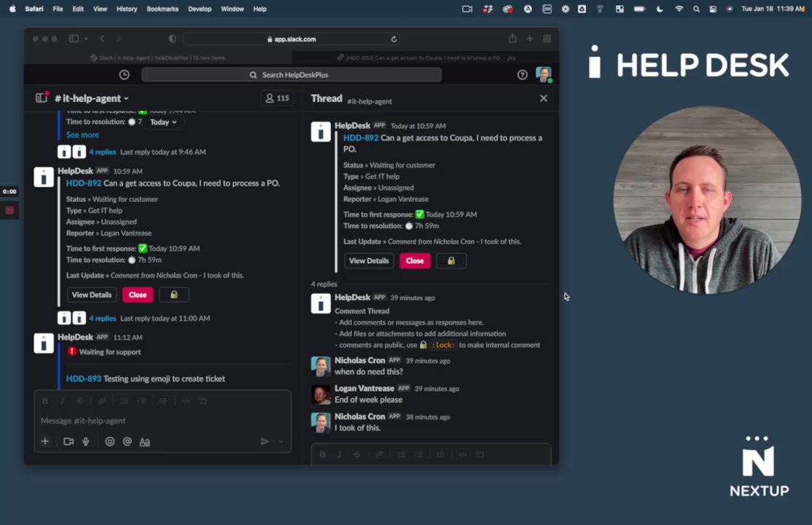Show Safari tab overview grid icon
The image size is (812, 525).
coord(547,39)
